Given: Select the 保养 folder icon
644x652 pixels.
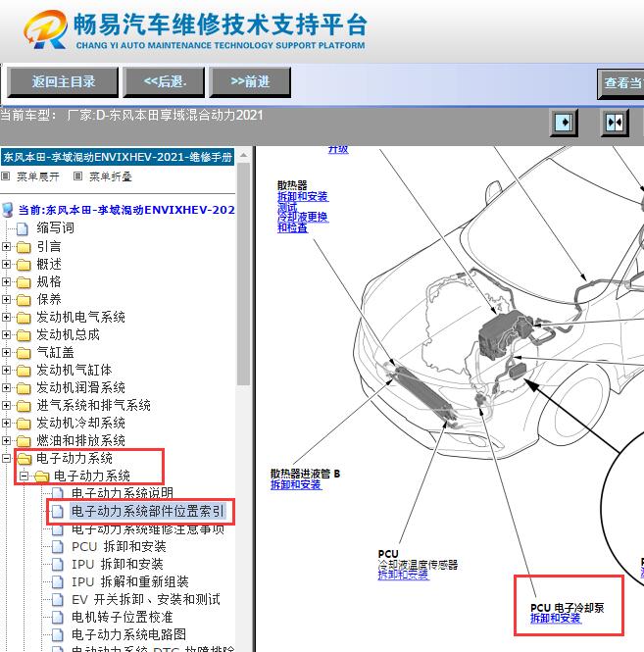Looking at the screenshot, I should click(24, 300).
